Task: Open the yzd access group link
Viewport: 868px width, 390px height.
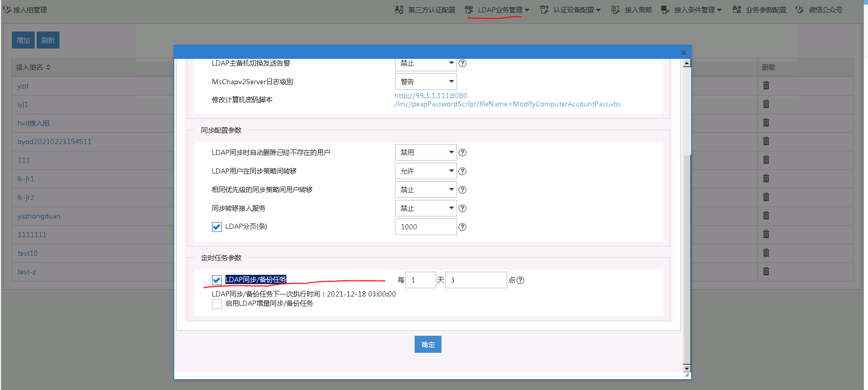Action: click(23, 86)
